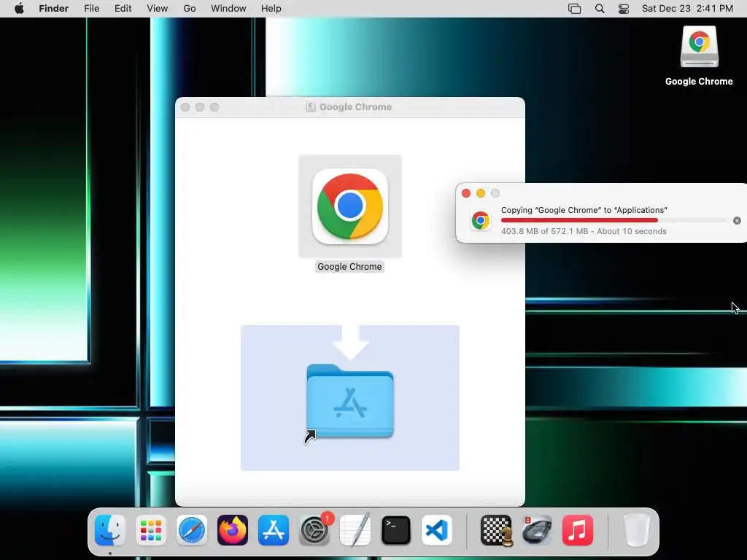Open the App Store Dock icon

click(274, 530)
